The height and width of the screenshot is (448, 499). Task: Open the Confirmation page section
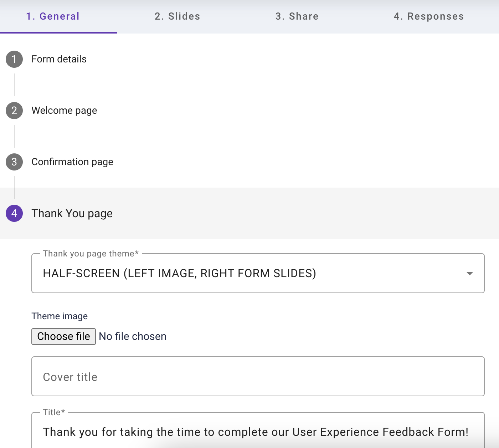point(72,162)
